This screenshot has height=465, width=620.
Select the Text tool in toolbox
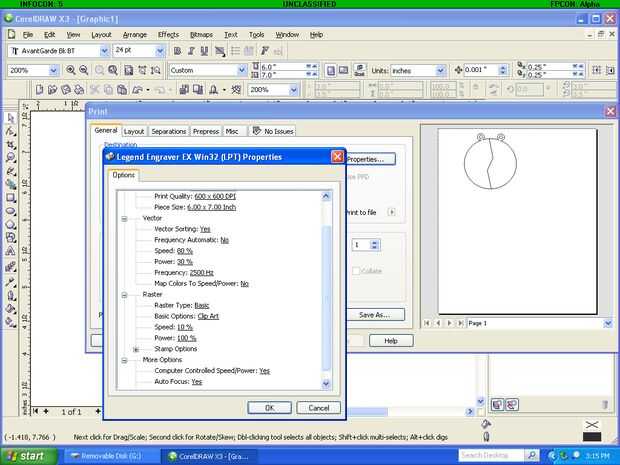[x=11, y=251]
